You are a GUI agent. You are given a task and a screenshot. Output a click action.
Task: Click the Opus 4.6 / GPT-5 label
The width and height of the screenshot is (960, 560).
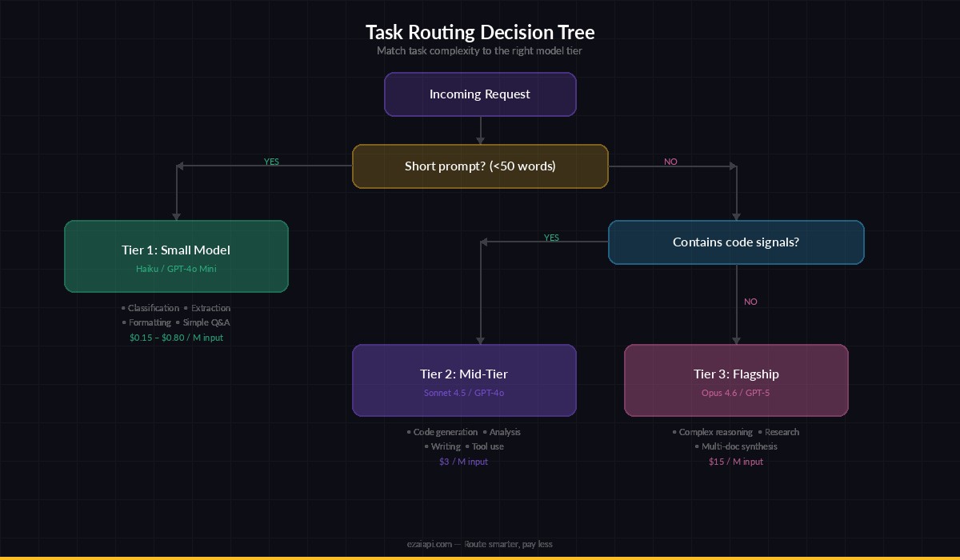[734, 393]
